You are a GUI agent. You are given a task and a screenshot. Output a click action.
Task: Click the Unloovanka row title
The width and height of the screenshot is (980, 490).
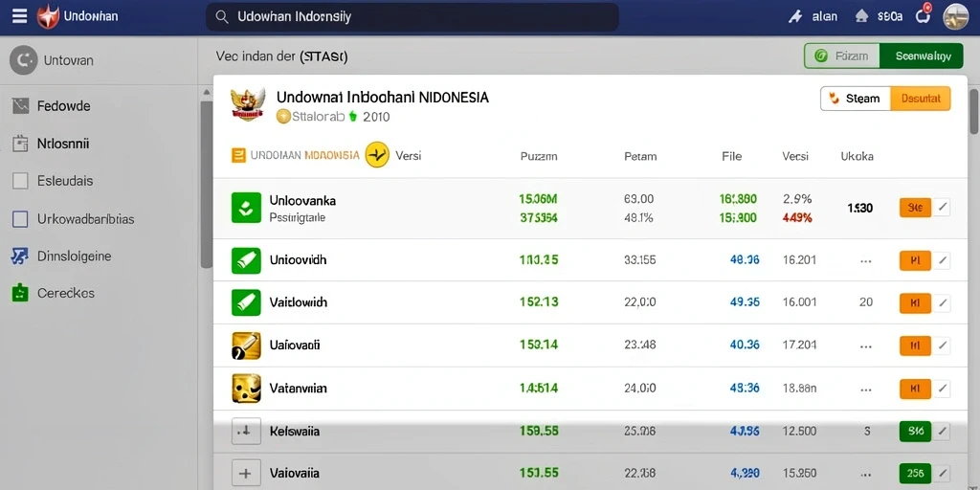pos(302,201)
